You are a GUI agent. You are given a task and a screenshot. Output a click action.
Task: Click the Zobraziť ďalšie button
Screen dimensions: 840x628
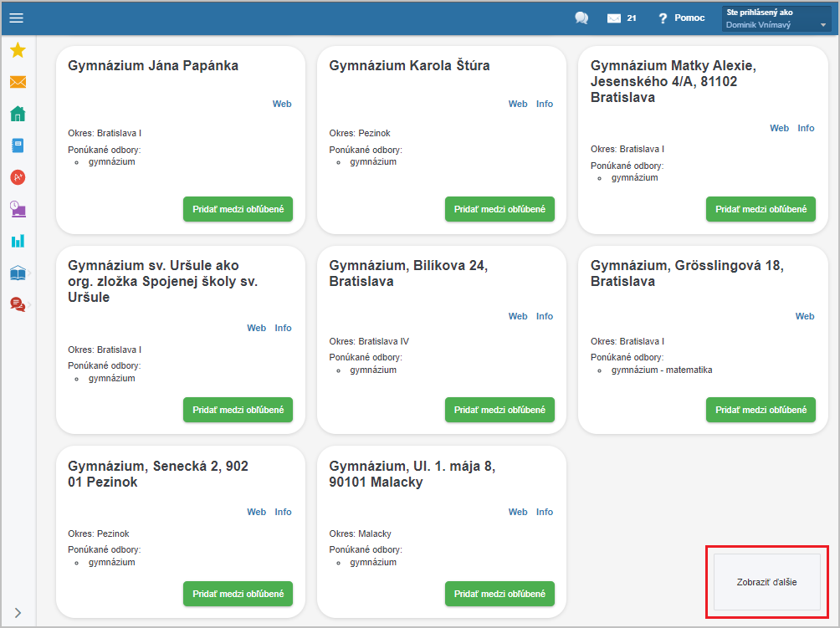click(x=766, y=582)
